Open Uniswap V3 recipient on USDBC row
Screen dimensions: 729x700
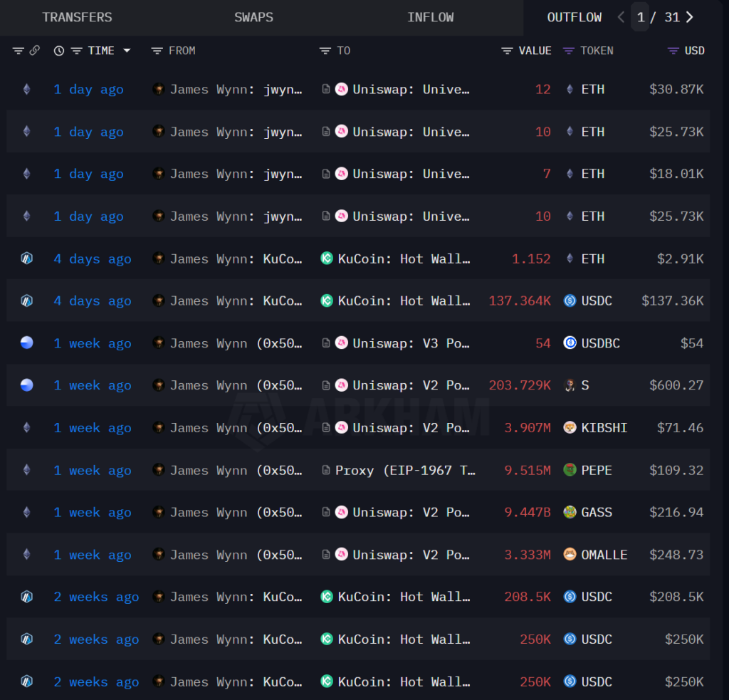pyautogui.click(x=411, y=343)
